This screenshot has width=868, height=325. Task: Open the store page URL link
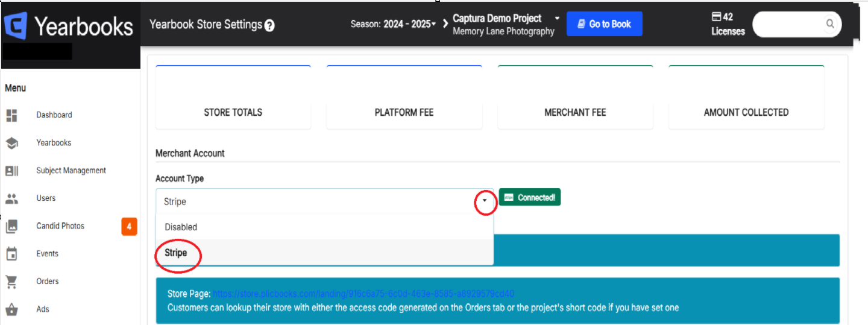363,294
